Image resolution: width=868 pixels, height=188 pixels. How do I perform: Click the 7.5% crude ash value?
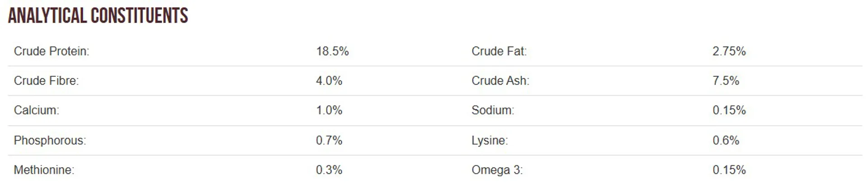click(726, 80)
